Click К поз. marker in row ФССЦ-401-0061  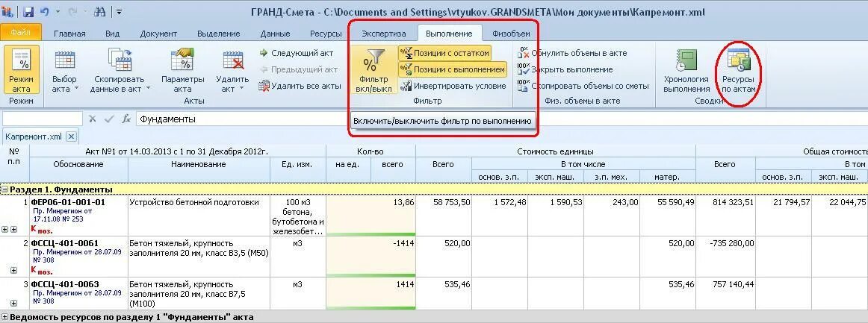pyautogui.click(x=42, y=270)
